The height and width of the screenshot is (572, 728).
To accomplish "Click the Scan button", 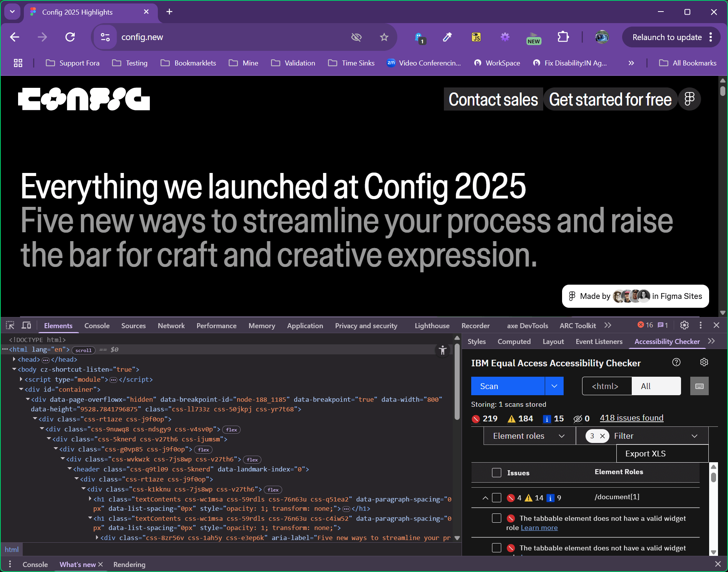I will click(508, 386).
